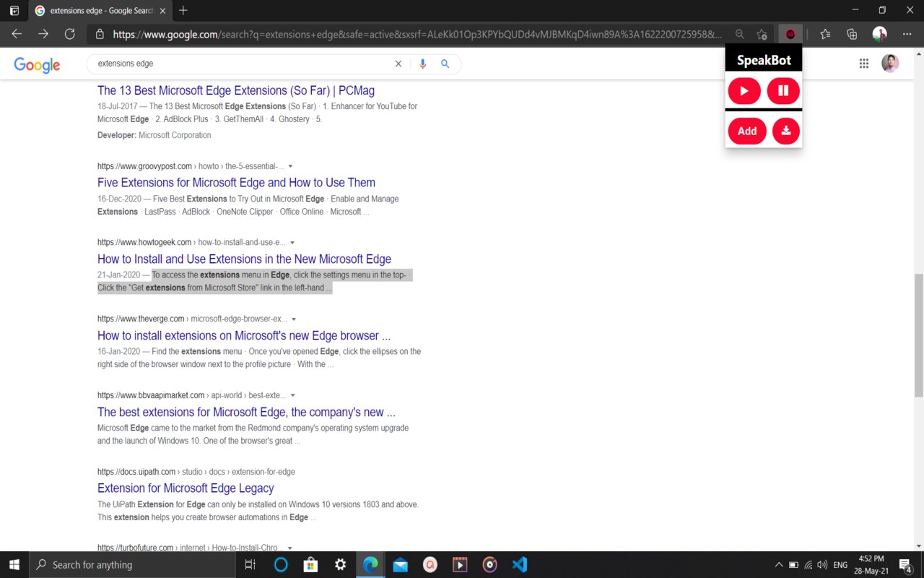
Task: Close the extensions edge tab
Action: (x=162, y=11)
